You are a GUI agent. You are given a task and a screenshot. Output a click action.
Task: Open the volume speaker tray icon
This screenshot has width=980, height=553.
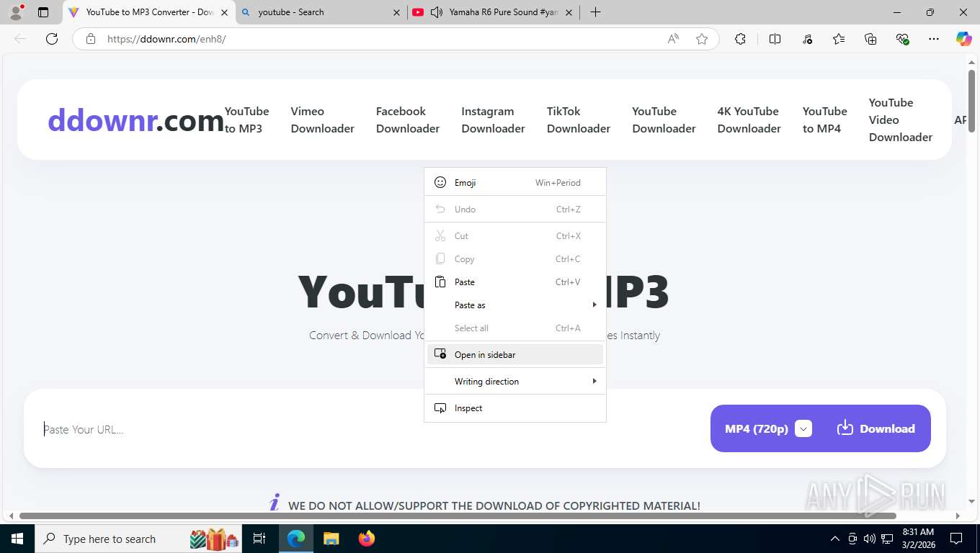(x=870, y=539)
